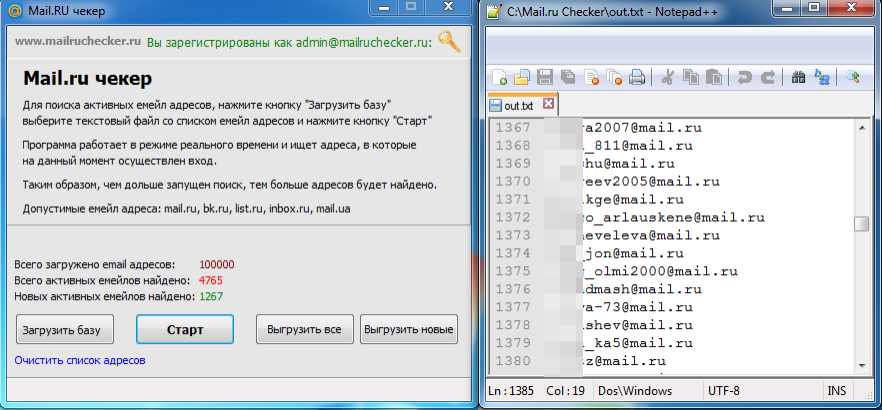Maximize the Notepad++ window
The image size is (882, 410).
pos(813,7)
